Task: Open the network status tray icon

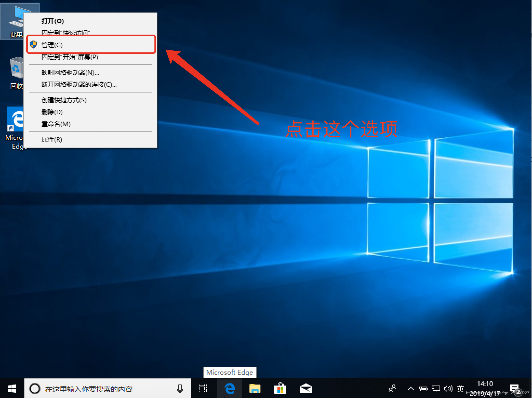Action: pos(436,389)
